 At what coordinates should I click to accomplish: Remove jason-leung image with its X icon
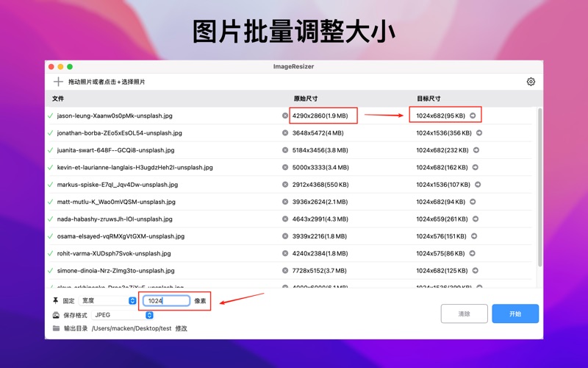285,116
